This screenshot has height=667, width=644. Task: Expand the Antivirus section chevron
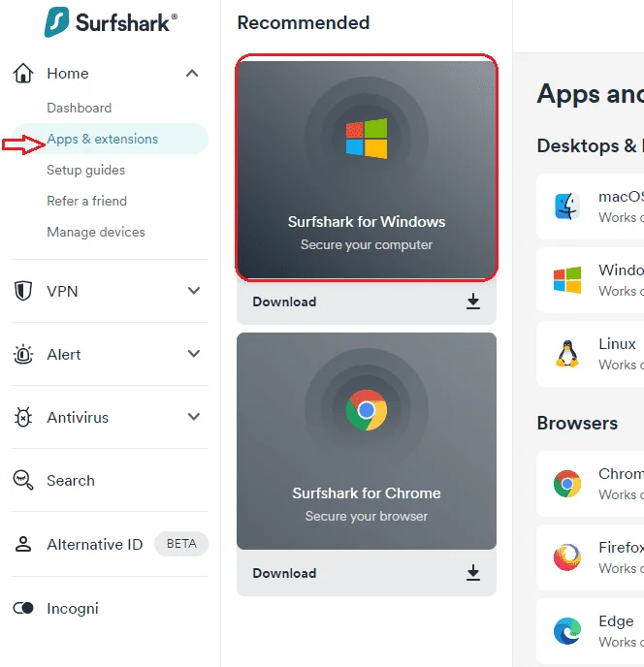coord(194,417)
